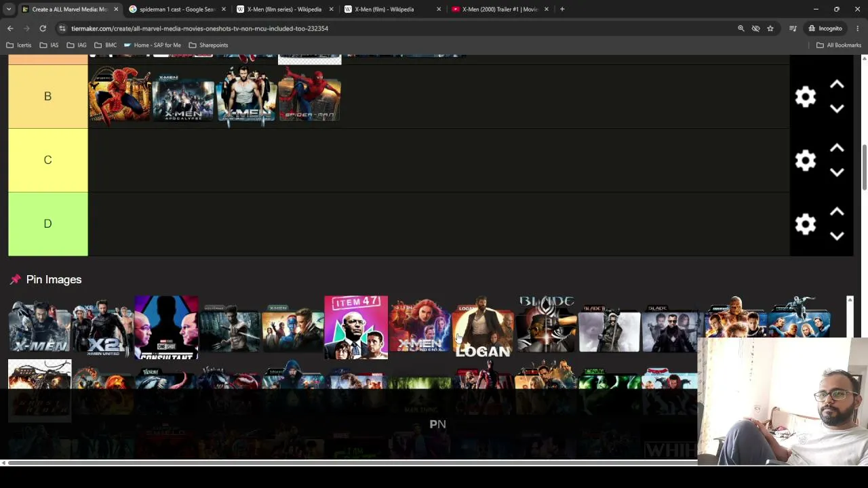This screenshot has height=488, width=868.
Task: Move tier C row up
Action: point(837,148)
